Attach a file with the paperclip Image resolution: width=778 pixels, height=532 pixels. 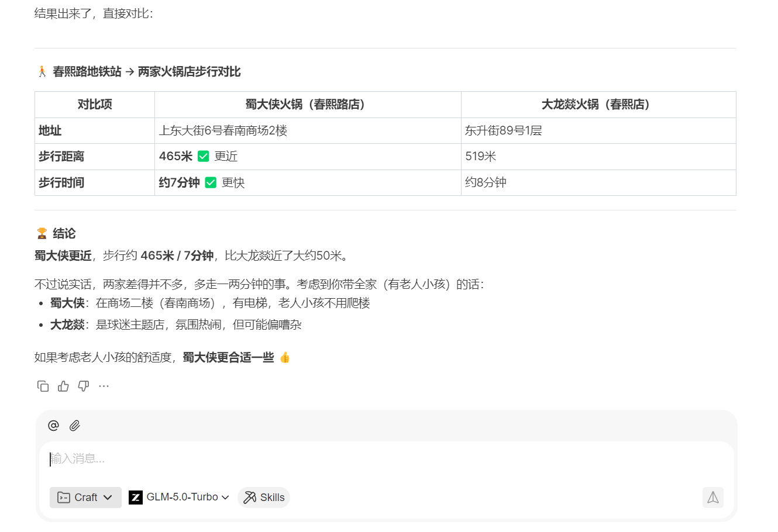[74, 426]
